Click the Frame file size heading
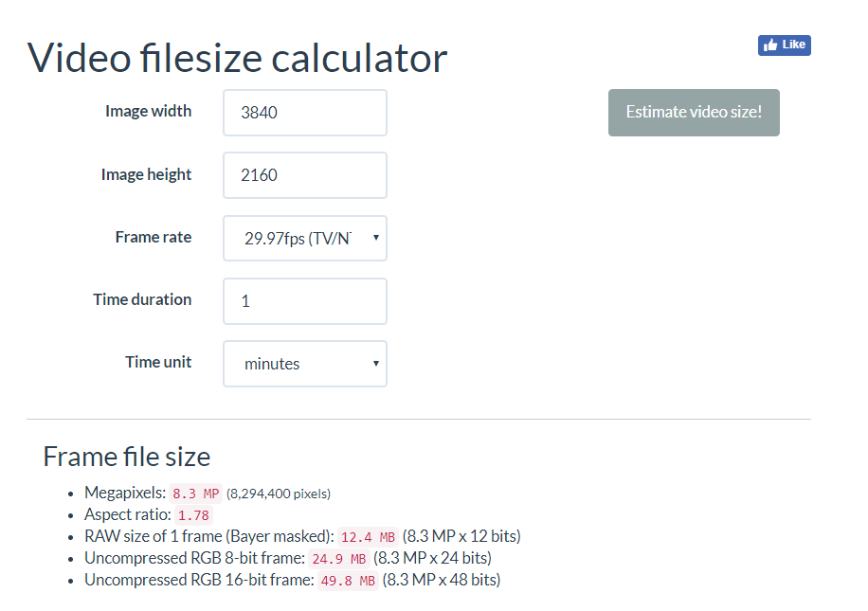Viewport: 868px width, 611px height. pos(127,457)
